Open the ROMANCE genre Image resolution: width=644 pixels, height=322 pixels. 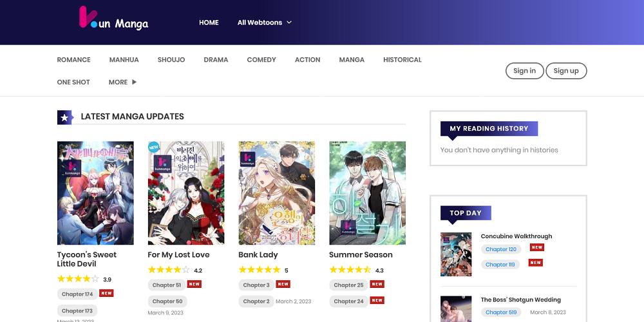click(x=73, y=59)
